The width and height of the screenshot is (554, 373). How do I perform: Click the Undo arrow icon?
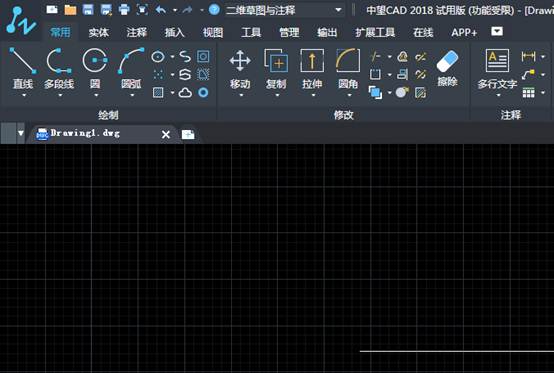point(161,10)
